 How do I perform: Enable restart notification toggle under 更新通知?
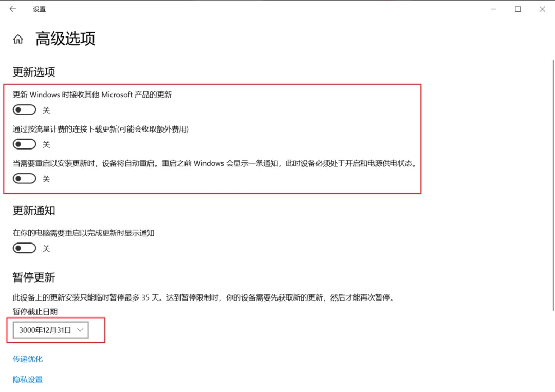[x=25, y=248]
